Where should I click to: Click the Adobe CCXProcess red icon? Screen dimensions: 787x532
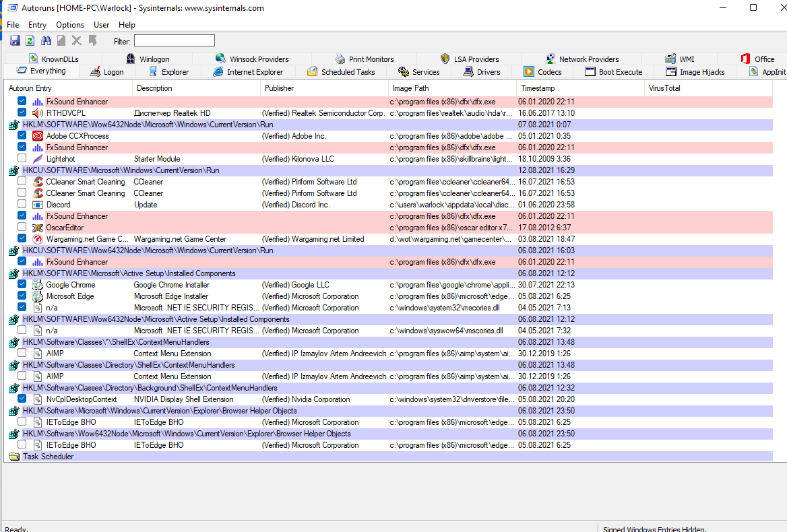pyautogui.click(x=38, y=136)
